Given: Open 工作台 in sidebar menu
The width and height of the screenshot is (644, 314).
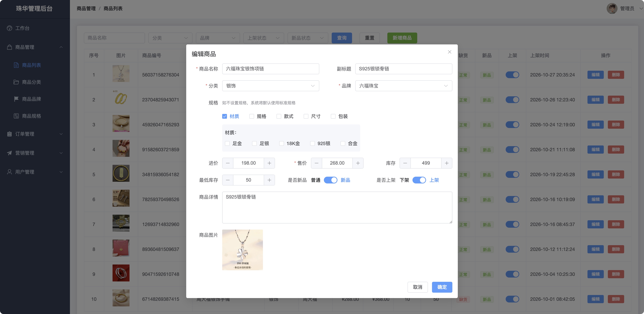Looking at the screenshot, I should [x=22, y=28].
